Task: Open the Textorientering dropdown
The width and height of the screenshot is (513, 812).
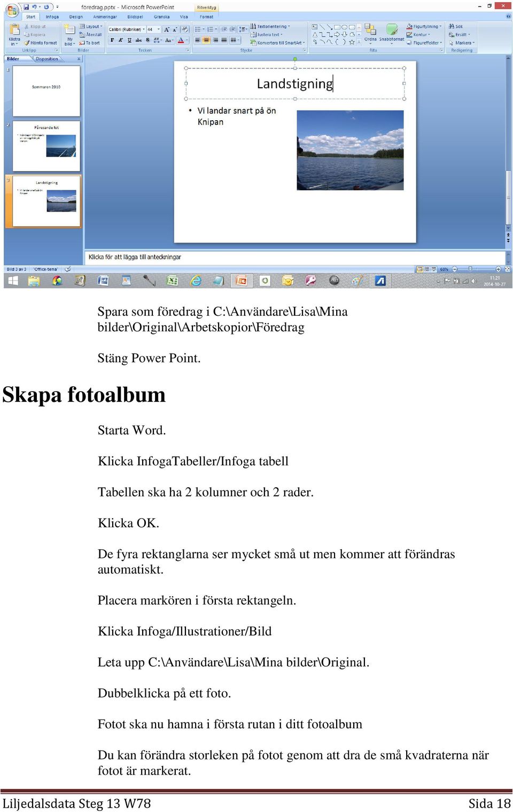Action: click(271, 26)
